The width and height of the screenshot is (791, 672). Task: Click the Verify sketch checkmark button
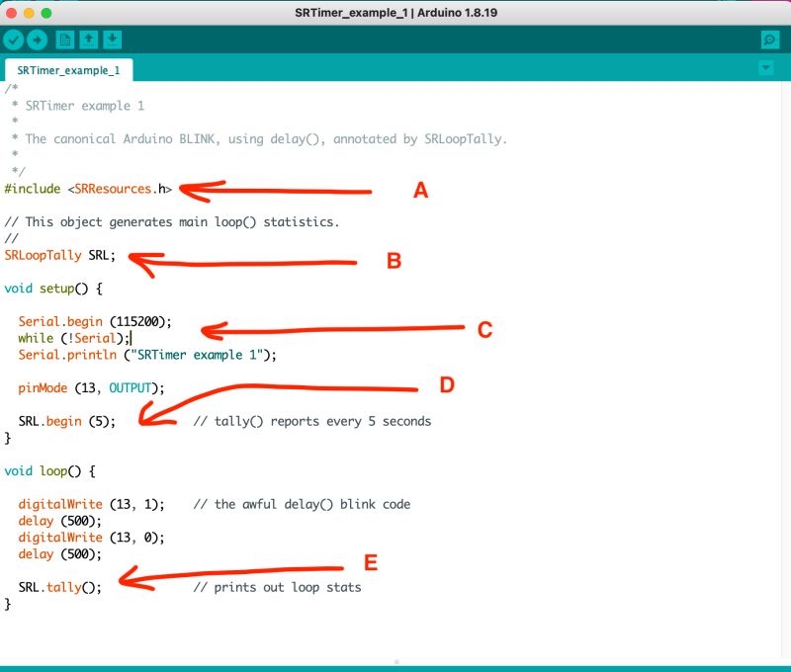coord(14,40)
